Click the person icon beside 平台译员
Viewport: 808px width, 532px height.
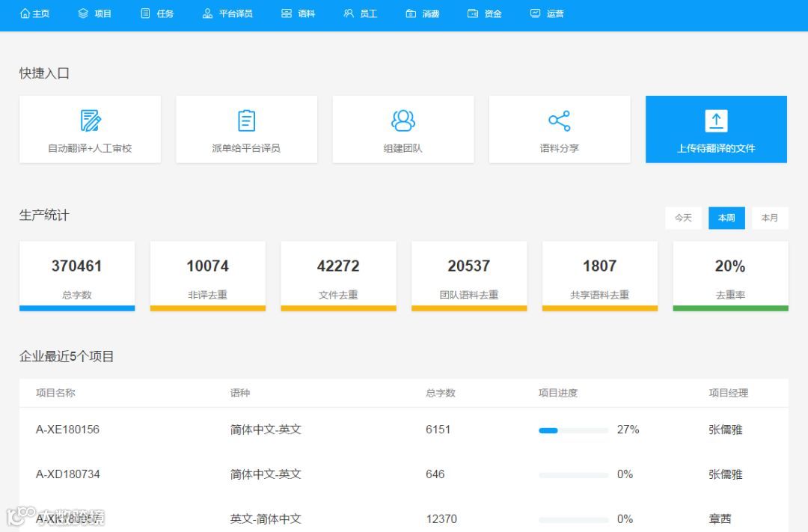click(207, 13)
